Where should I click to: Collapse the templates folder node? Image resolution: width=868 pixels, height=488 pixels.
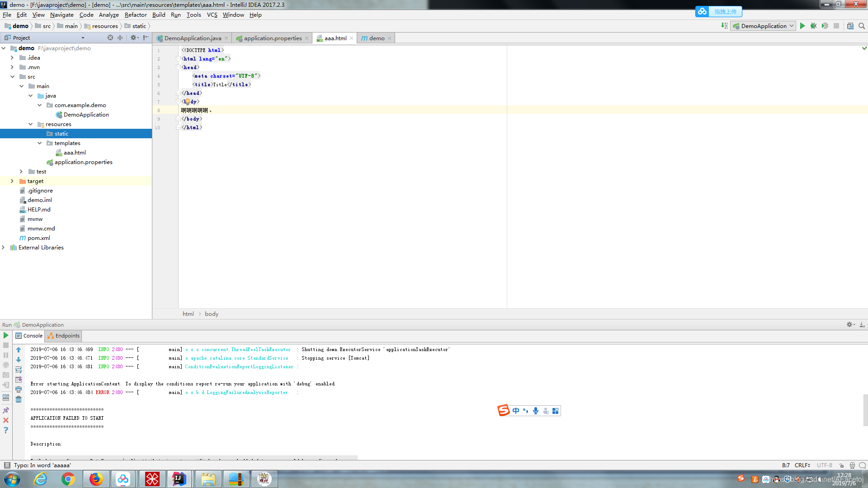click(40, 143)
